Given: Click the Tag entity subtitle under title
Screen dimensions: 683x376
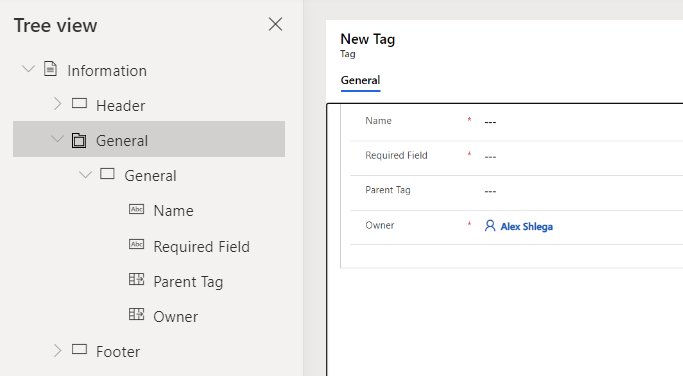Looking at the screenshot, I should [348, 54].
